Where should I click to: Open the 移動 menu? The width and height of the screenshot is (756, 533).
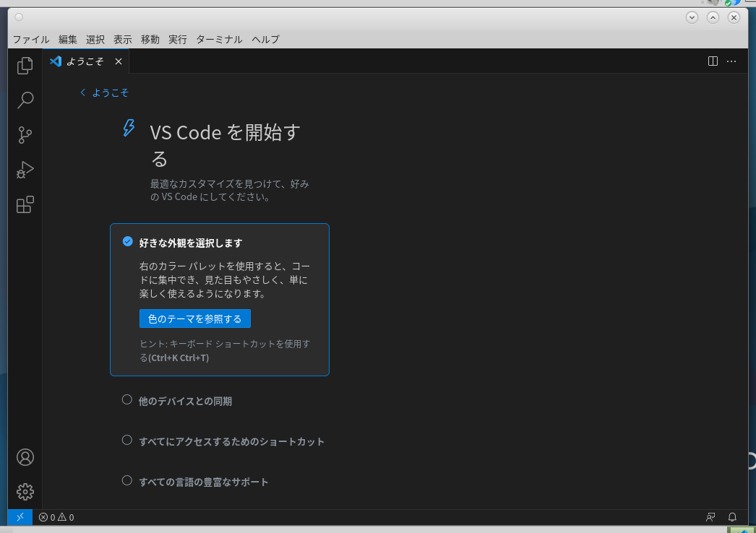[x=150, y=40]
